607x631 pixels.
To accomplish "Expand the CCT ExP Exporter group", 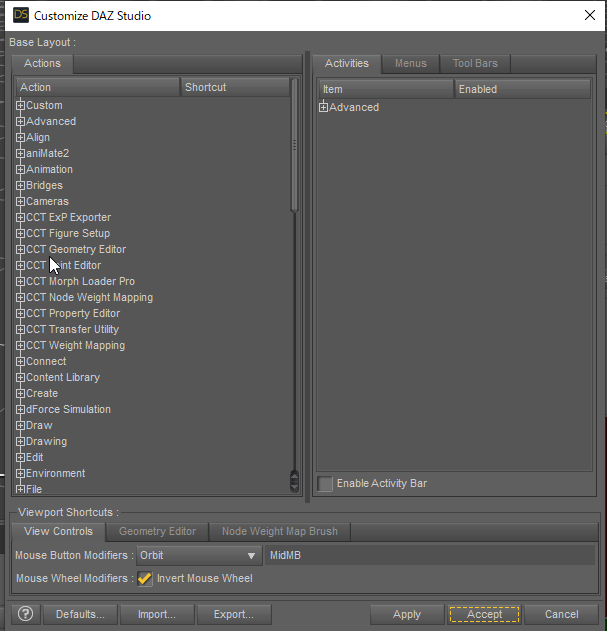I will click(x=20, y=217).
